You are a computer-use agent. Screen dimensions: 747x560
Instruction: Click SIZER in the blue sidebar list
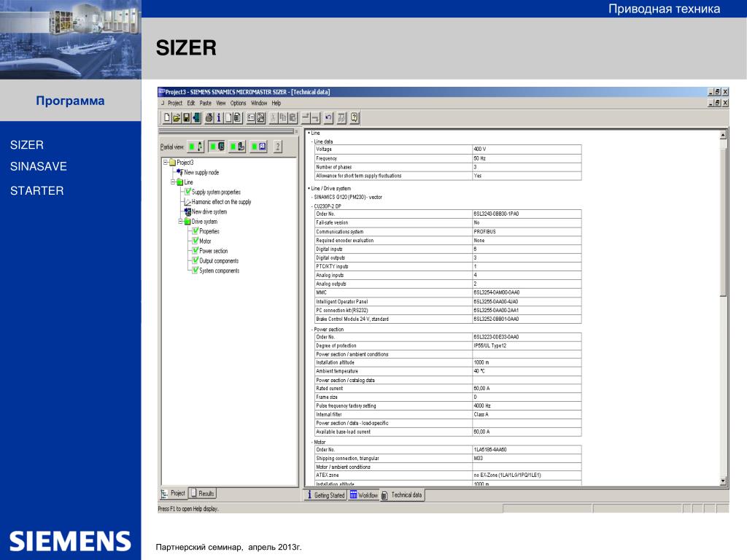tap(27, 145)
